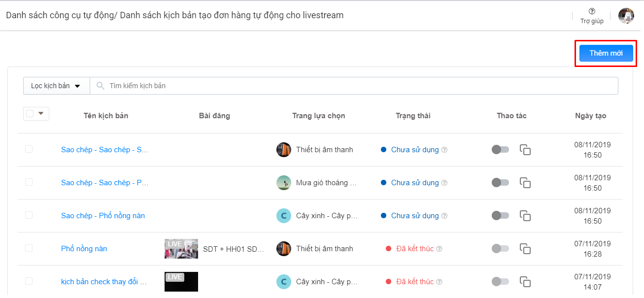Viewport: 644px width, 298px height.
Task: Tick checkbox for Sao chép - Phố nồng nàn
Action: click(x=29, y=215)
